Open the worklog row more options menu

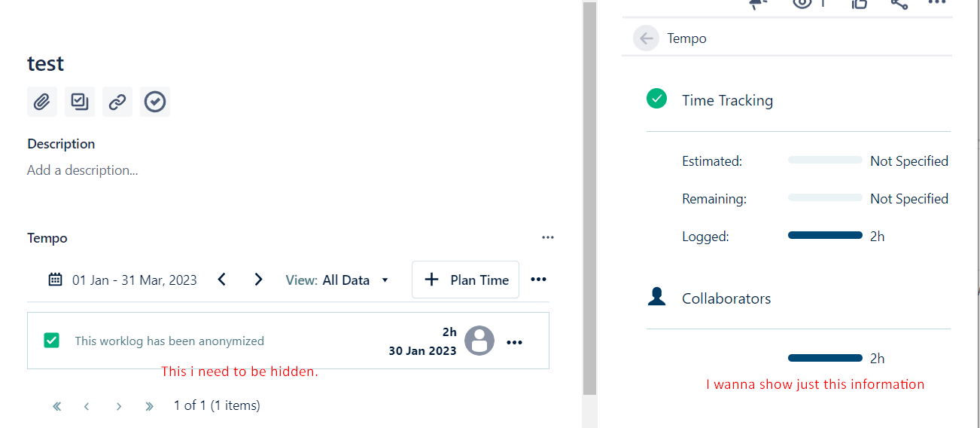tap(514, 343)
